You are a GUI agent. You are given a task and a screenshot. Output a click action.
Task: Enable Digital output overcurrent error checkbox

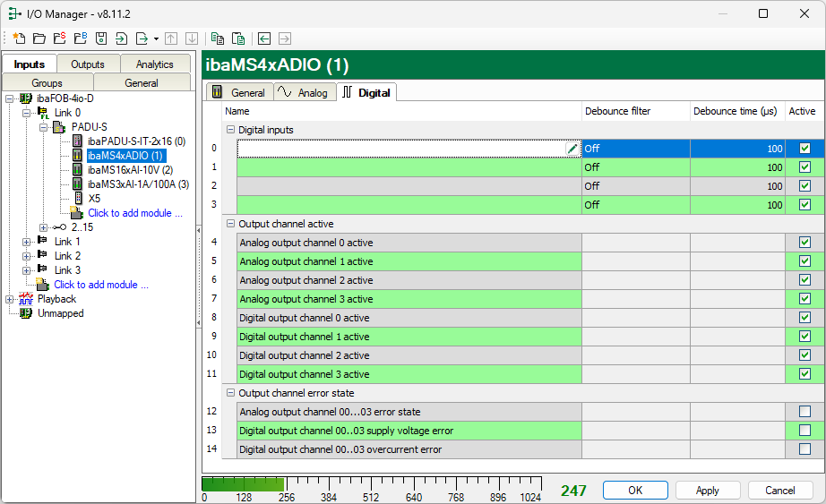[x=804, y=449]
